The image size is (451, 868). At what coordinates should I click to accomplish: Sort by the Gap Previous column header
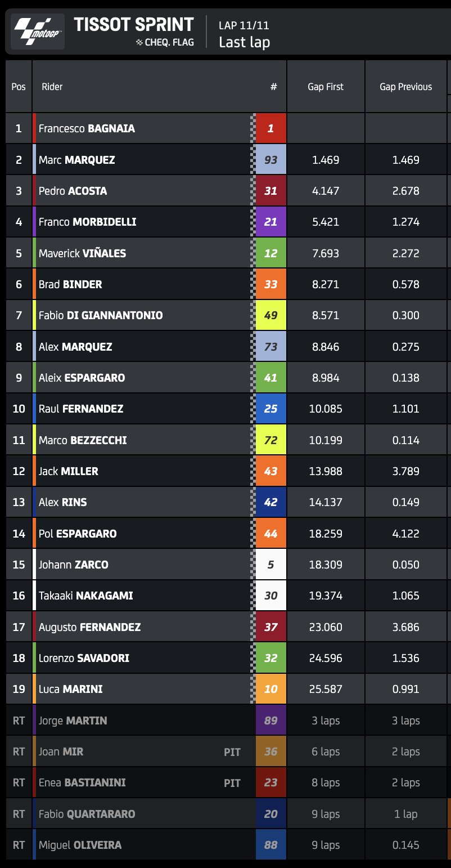tap(405, 87)
